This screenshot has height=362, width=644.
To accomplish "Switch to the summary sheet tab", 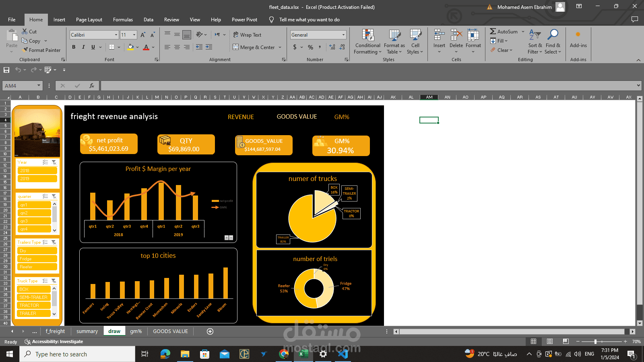I will tap(87, 331).
